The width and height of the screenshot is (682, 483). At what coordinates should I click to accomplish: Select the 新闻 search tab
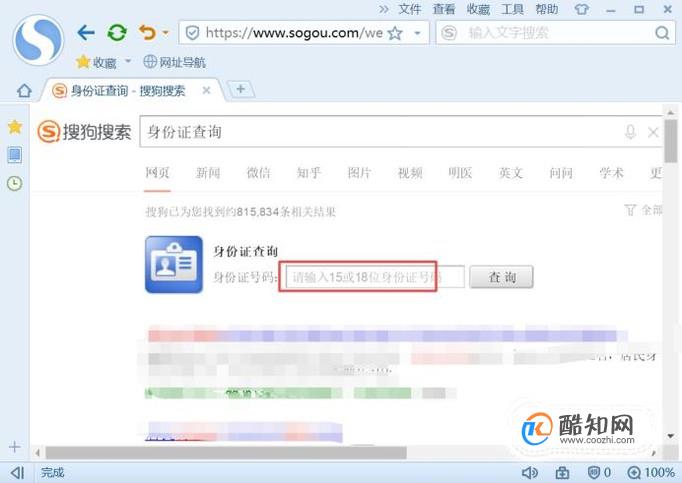[208, 173]
